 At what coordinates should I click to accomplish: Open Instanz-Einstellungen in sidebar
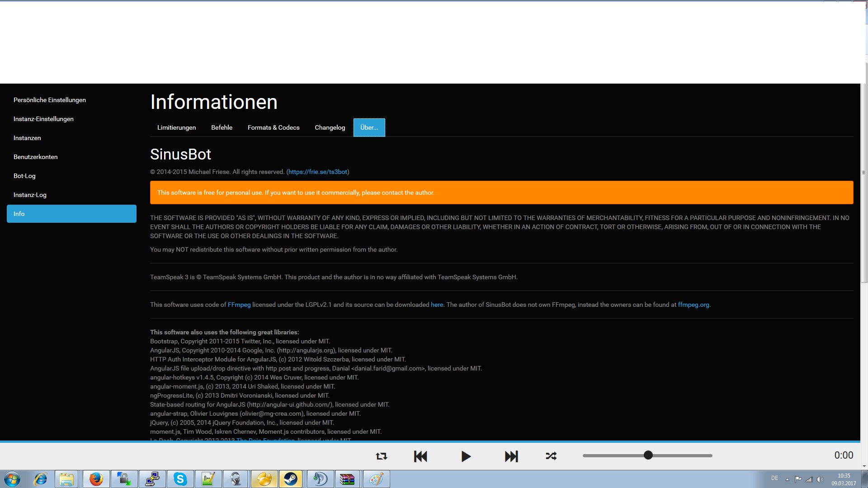(71, 119)
